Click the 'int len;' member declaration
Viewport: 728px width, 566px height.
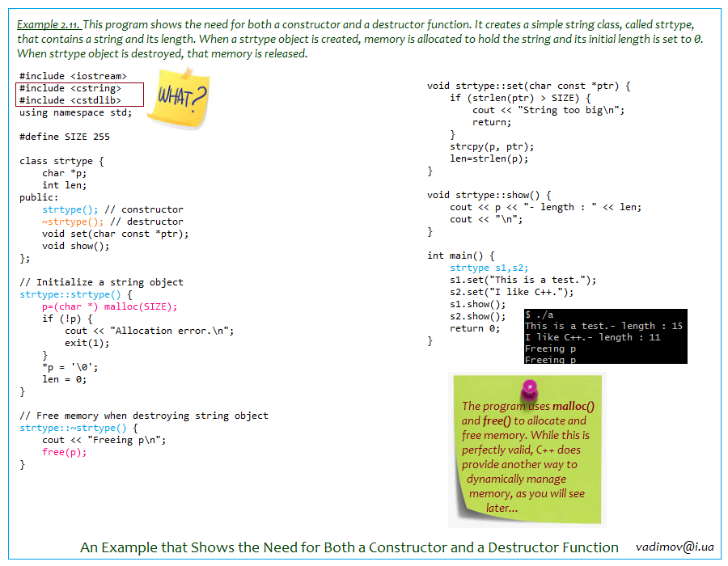[64, 186]
